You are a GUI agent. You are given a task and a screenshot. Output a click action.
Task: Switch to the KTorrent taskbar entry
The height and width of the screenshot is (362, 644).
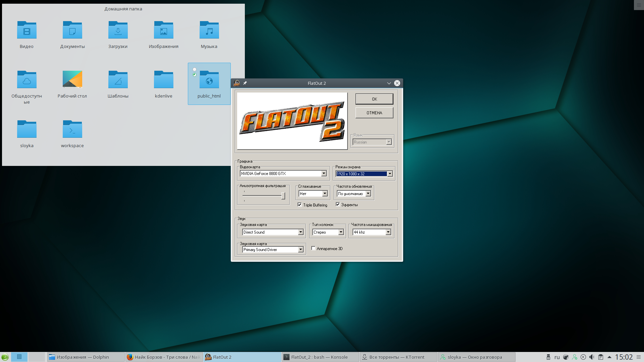[x=398, y=357]
